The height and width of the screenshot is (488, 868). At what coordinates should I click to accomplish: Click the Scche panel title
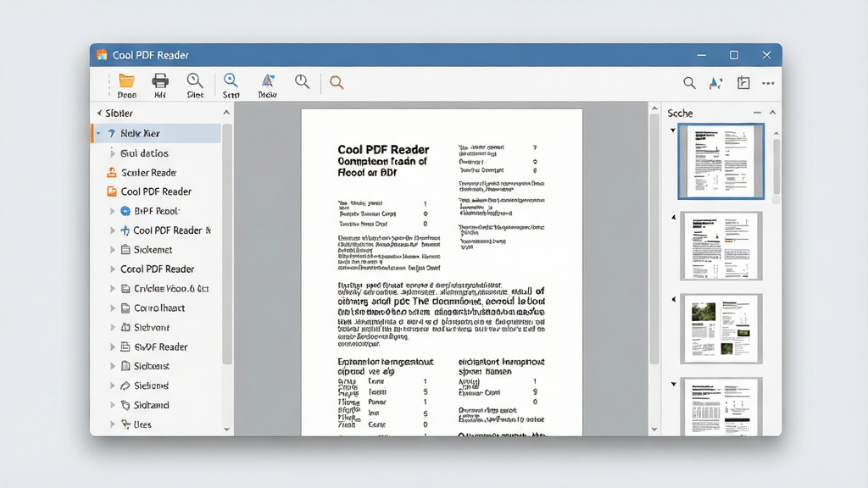coord(680,113)
